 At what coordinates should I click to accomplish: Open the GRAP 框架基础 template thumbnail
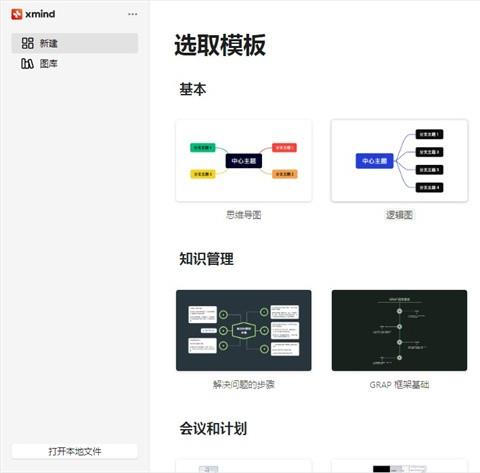(399, 330)
